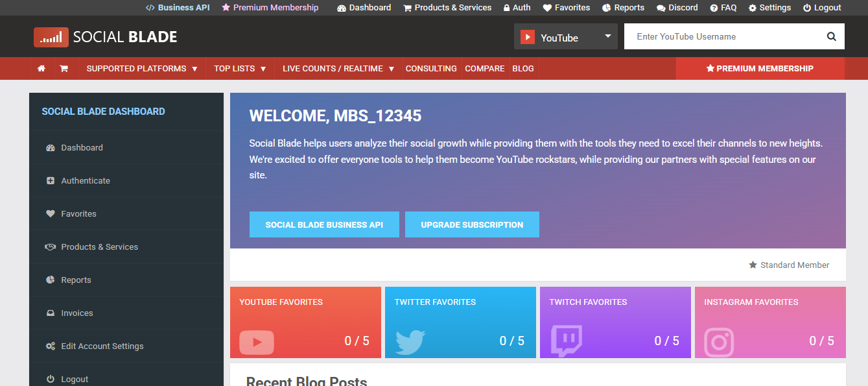Open the shopping cart icon in navbar
This screenshot has height=386, width=868.
click(64, 68)
